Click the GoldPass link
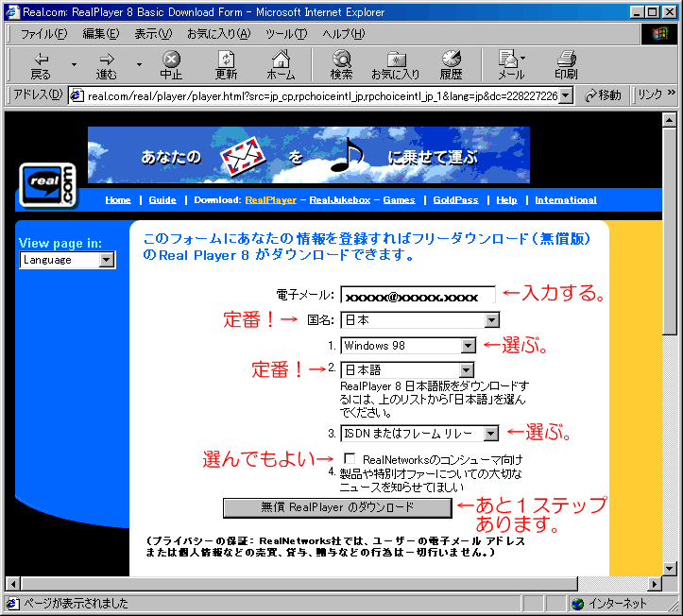This screenshot has height=616, width=683. [x=455, y=200]
